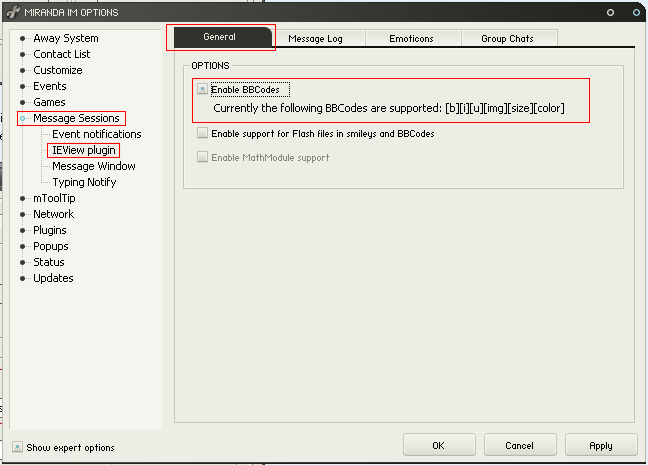Expand the Customize tree node

click(x=22, y=70)
